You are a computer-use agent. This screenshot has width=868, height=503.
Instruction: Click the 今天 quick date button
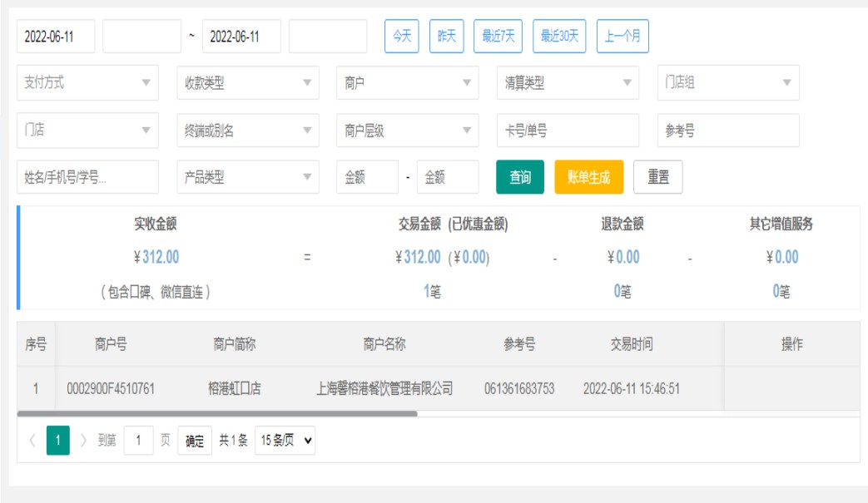[401, 37]
